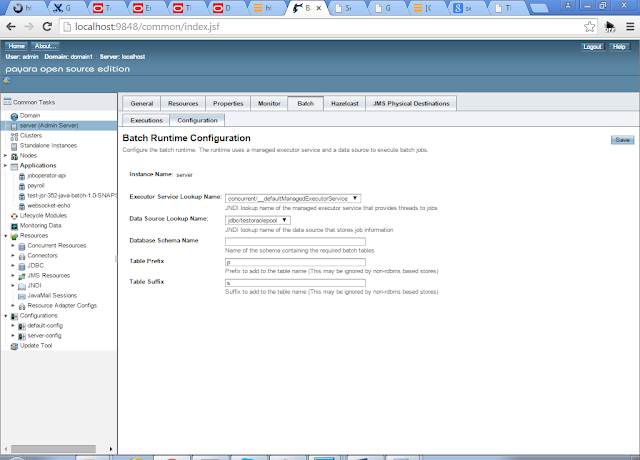Click the Configurations icon in tree
The image size is (640, 460).
click(x=14, y=316)
